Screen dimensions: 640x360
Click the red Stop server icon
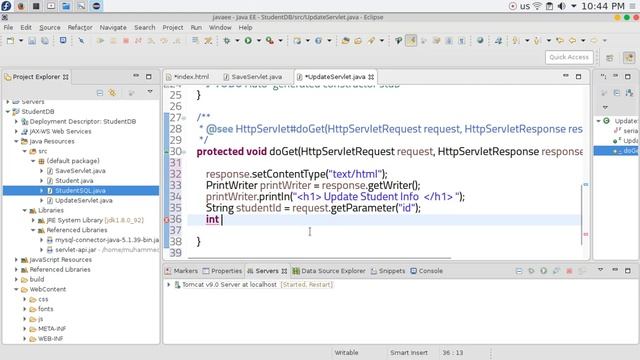(569, 271)
